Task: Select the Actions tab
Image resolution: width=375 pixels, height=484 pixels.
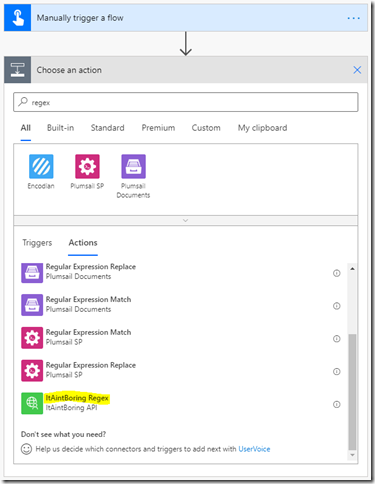Action: [x=83, y=243]
